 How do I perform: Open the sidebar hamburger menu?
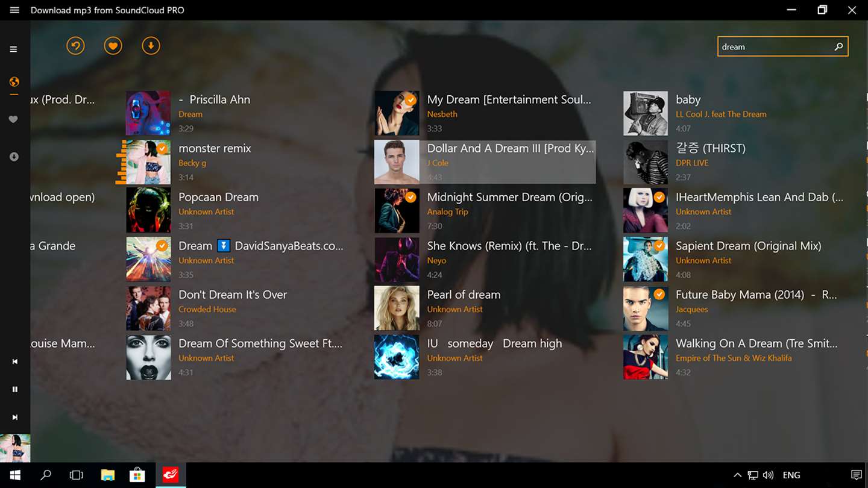13,49
